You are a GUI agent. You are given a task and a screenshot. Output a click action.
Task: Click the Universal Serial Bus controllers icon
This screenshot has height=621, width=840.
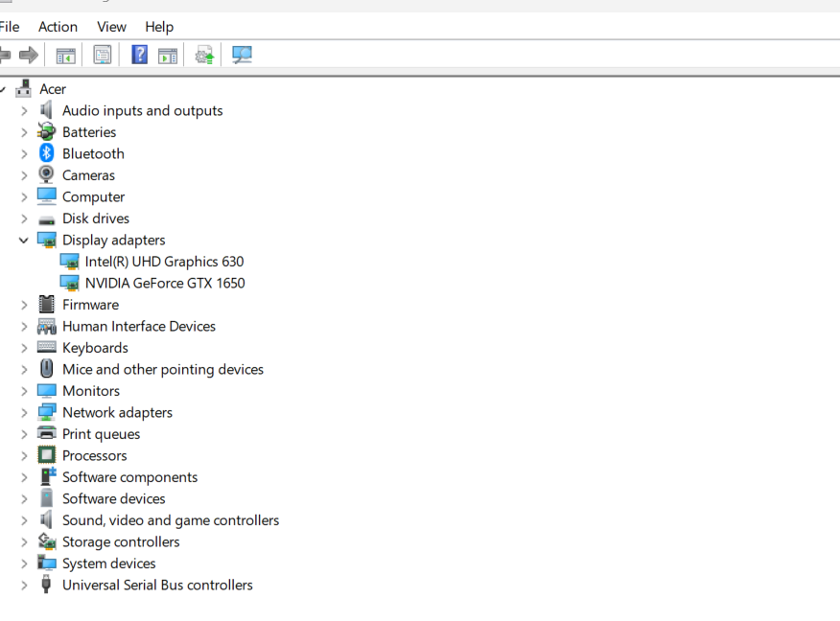47,585
